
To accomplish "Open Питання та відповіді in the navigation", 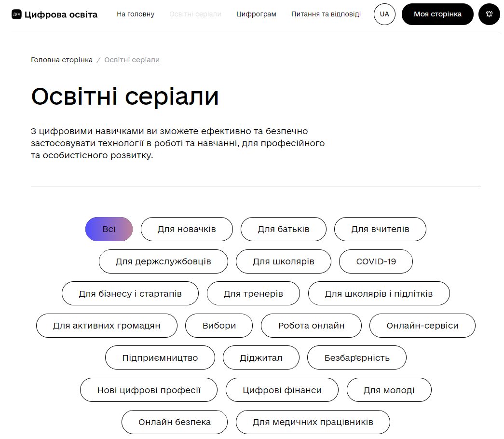I will 326,14.
